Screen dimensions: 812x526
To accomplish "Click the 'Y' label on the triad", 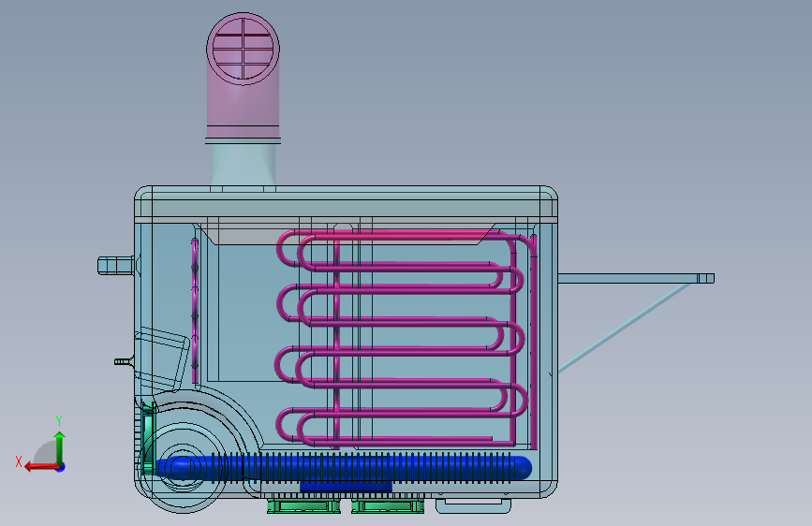I will click(59, 421).
